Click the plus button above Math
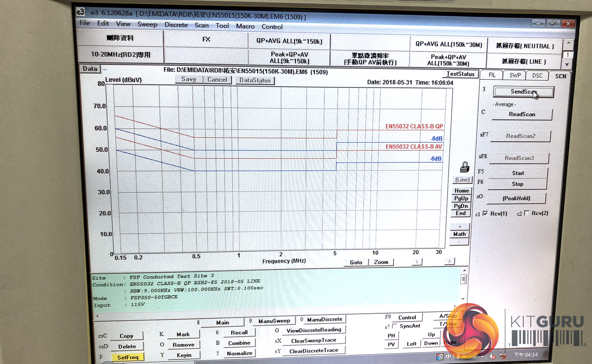Screen dimensions: 592x364 (x=460, y=227)
